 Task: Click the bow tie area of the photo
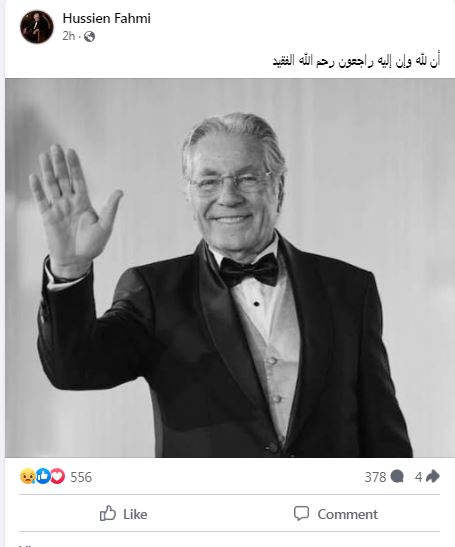(248, 270)
